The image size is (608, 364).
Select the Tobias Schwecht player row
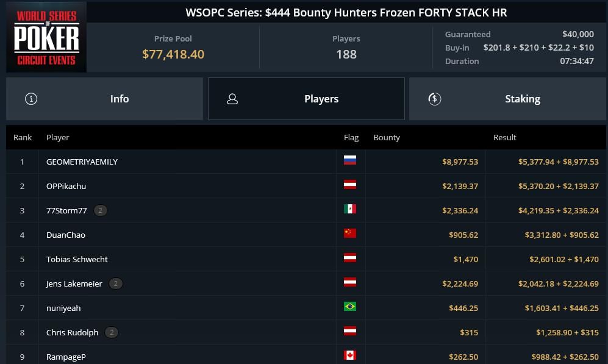coord(306,259)
